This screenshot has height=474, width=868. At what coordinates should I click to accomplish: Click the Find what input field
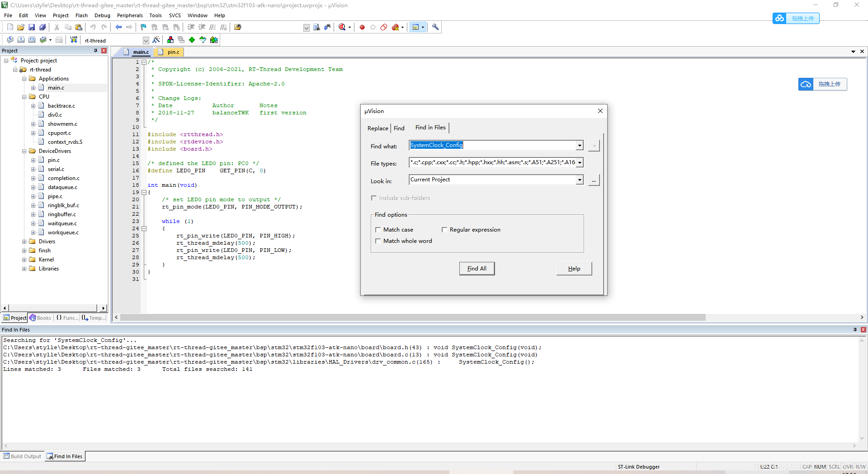(493, 145)
